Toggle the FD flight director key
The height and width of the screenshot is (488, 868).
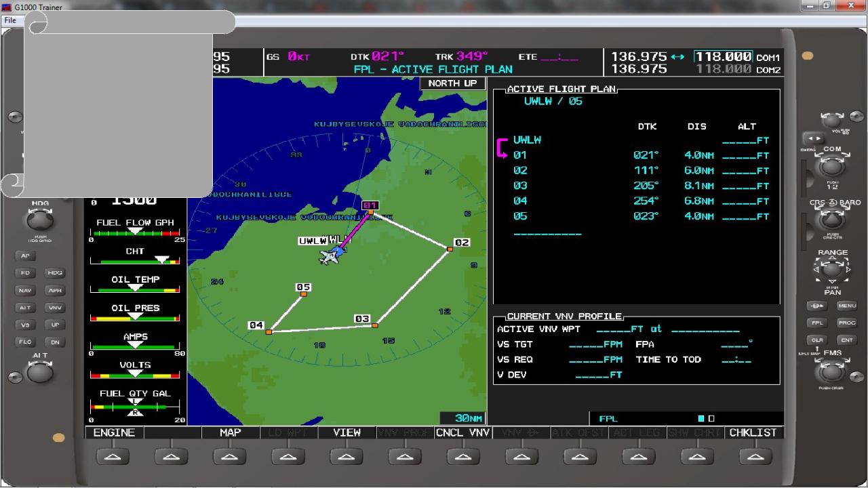pos(25,273)
